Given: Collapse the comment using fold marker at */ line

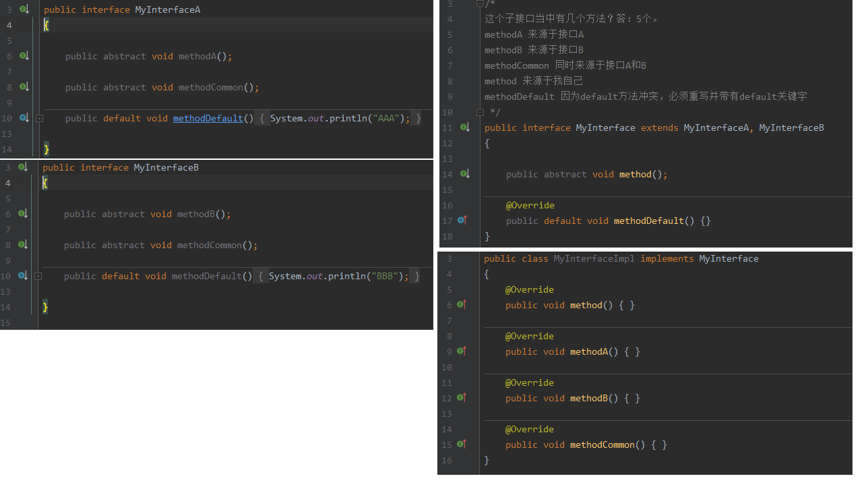Looking at the screenshot, I should coord(480,112).
